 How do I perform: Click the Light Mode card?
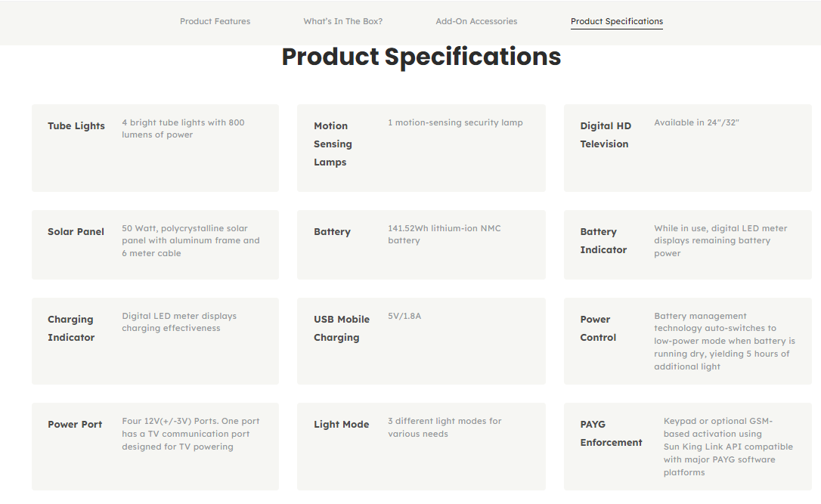click(421, 446)
